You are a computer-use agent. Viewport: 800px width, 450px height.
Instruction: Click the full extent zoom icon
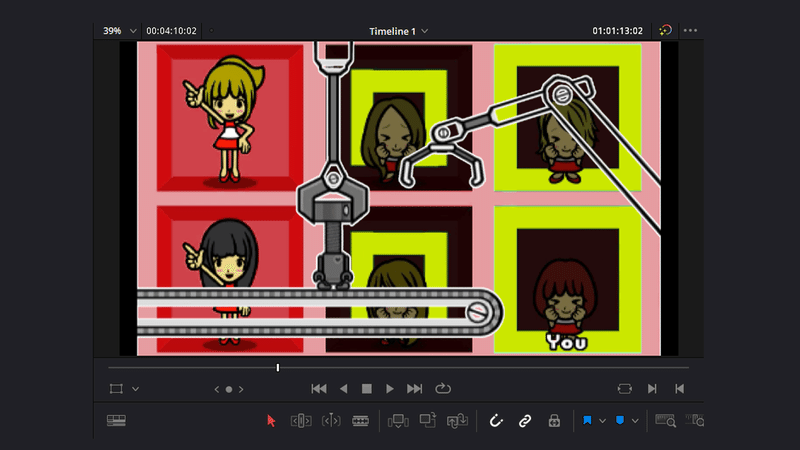[x=665, y=420]
